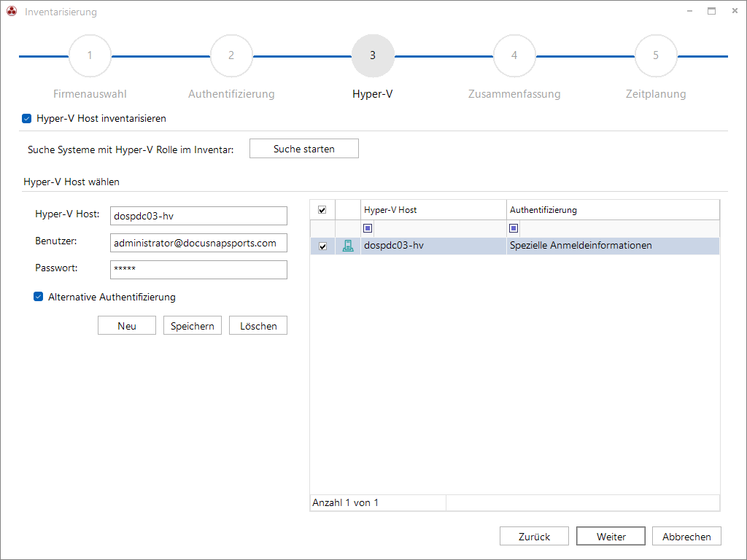Focus the Hyper-V Host input field

pos(198,216)
